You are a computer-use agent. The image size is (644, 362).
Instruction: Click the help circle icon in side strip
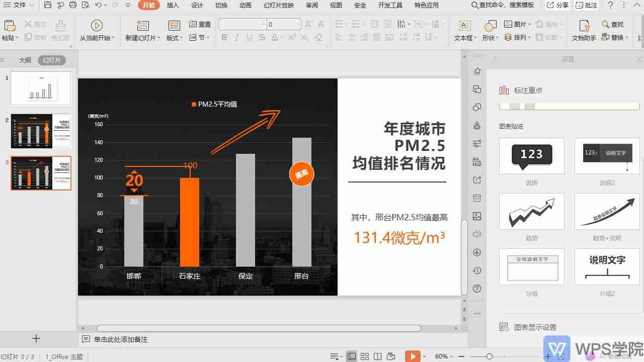477,289
